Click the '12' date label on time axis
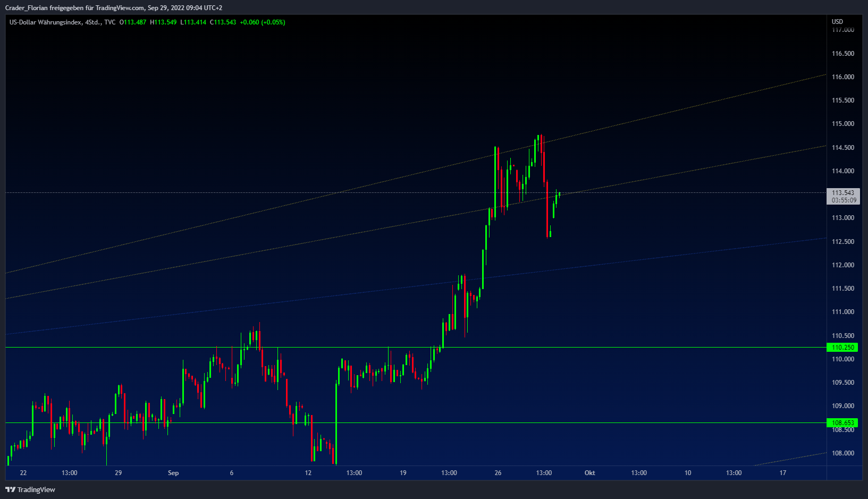 pyautogui.click(x=308, y=473)
